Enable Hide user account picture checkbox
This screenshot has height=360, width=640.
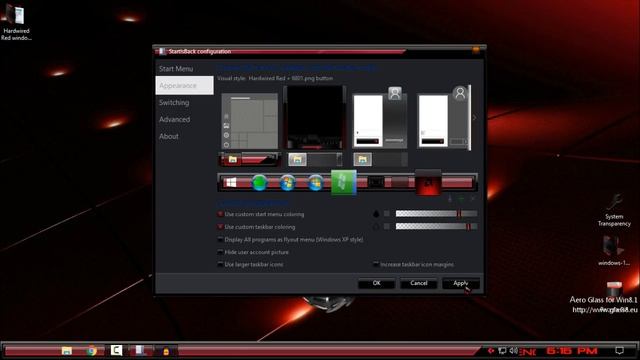tap(220, 252)
